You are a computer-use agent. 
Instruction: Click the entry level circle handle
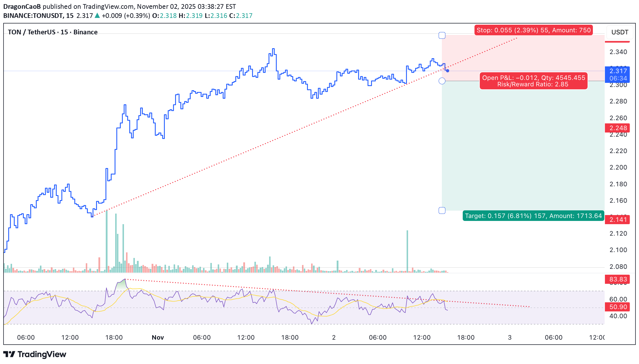[x=442, y=81]
